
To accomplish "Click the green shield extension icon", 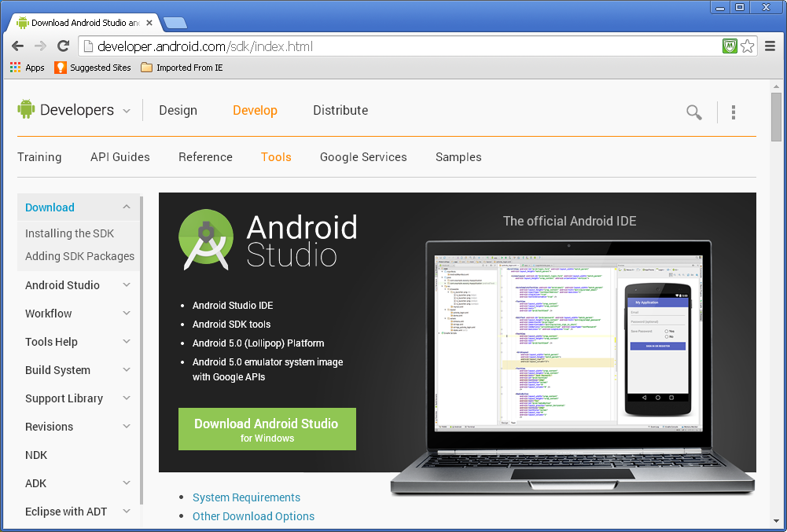I will [730, 46].
